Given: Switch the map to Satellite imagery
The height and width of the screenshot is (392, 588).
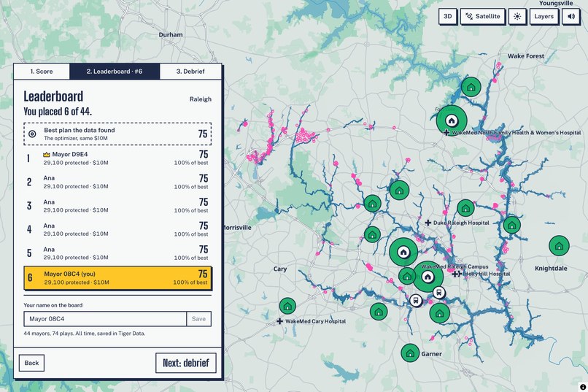Looking at the screenshot, I should (x=483, y=17).
